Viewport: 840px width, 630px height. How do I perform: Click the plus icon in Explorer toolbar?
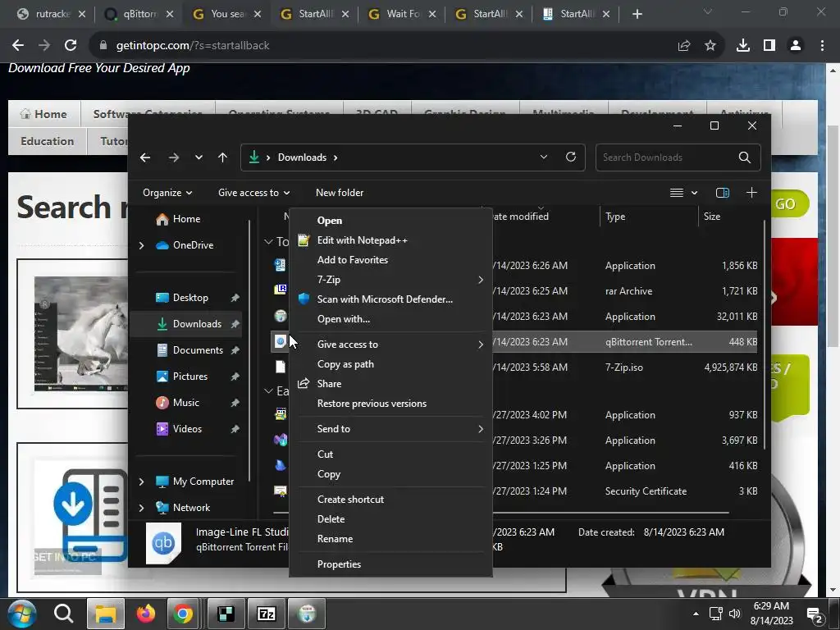(751, 193)
